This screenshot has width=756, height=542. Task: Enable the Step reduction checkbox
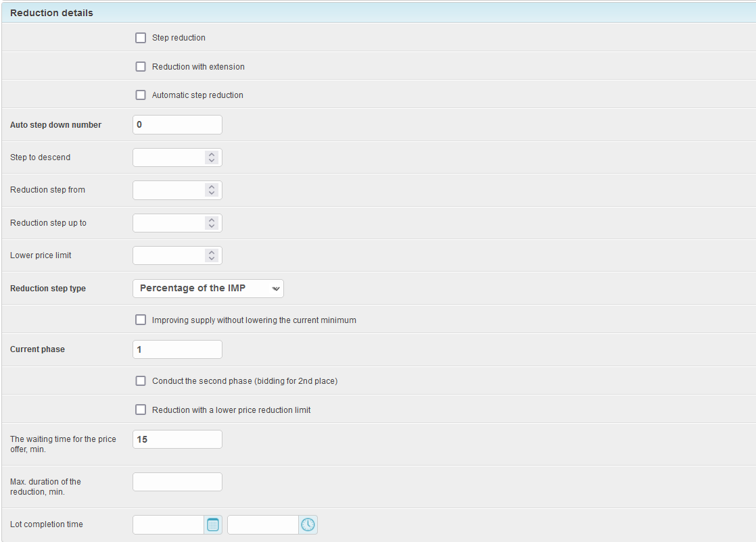pyautogui.click(x=141, y=38)
